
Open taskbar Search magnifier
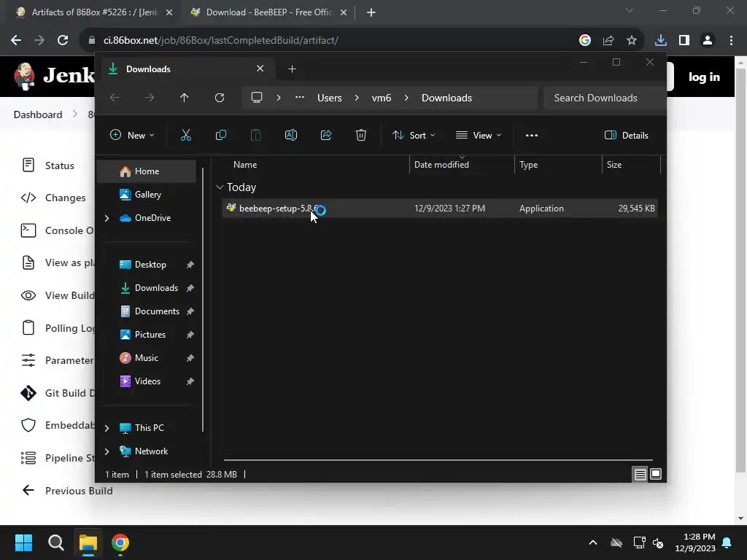pos(55,542)
